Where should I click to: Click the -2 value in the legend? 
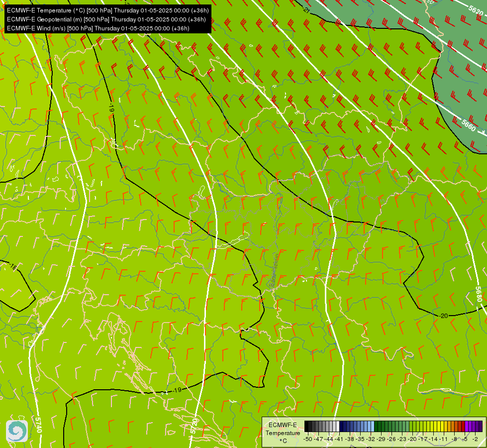point(475,439)
